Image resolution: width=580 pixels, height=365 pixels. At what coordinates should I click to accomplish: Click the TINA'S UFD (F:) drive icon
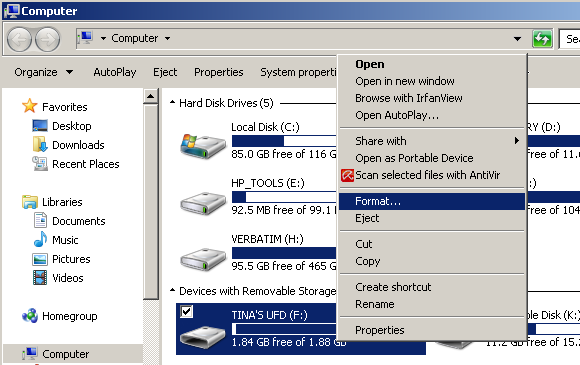point(203,337)
